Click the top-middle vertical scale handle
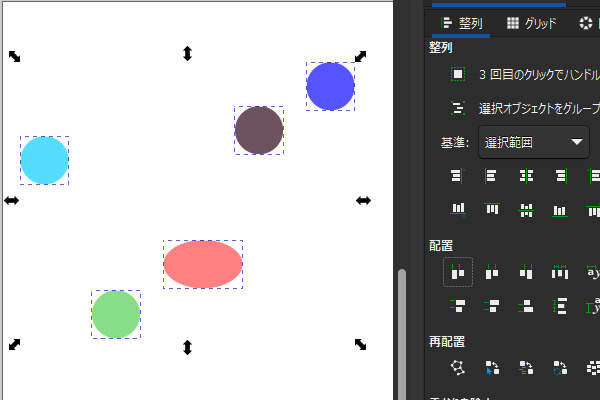 coord(187,54)
